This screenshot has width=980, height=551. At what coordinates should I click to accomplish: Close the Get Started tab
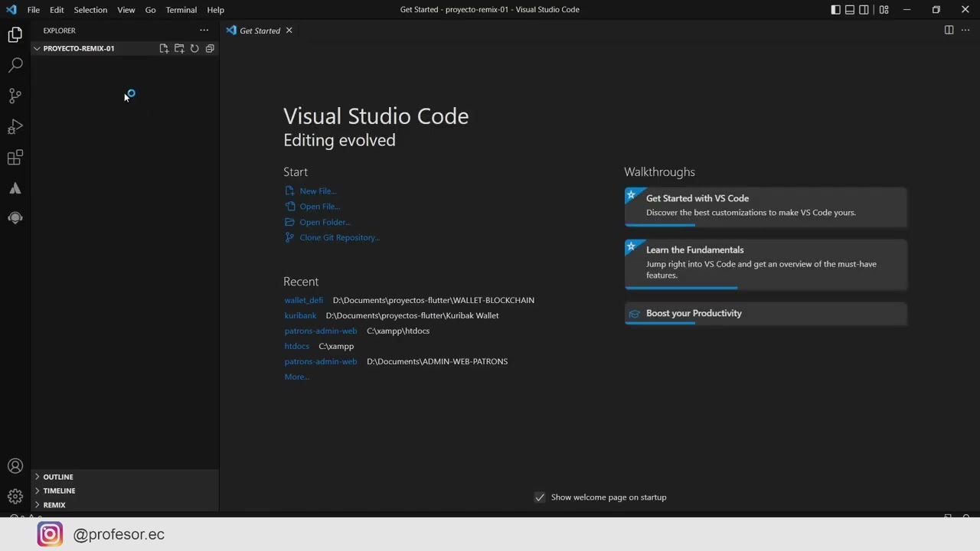click(289, 31)
